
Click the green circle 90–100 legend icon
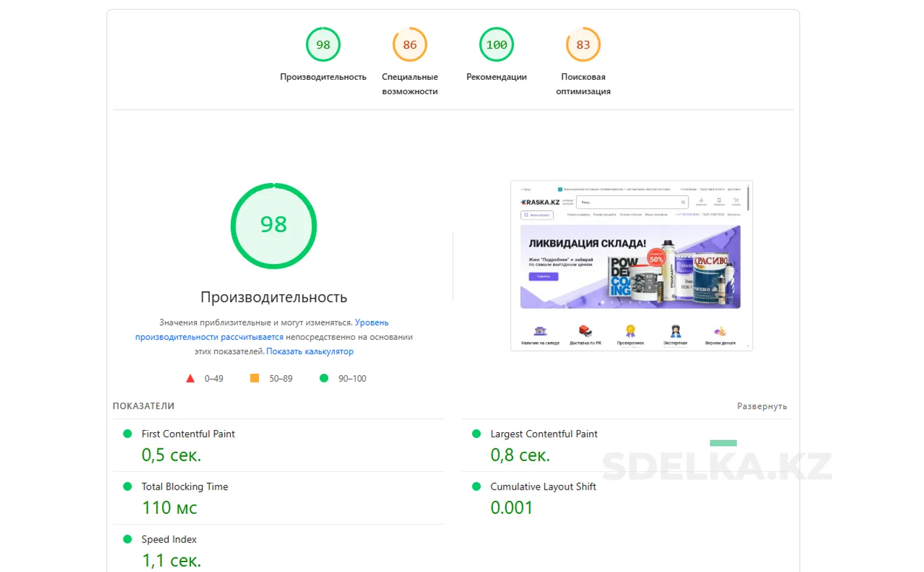324,379
